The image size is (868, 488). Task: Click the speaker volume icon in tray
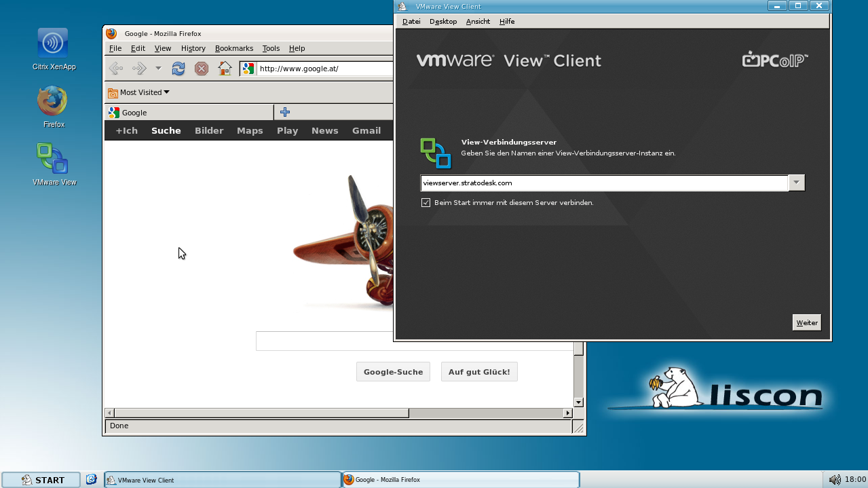835,480
